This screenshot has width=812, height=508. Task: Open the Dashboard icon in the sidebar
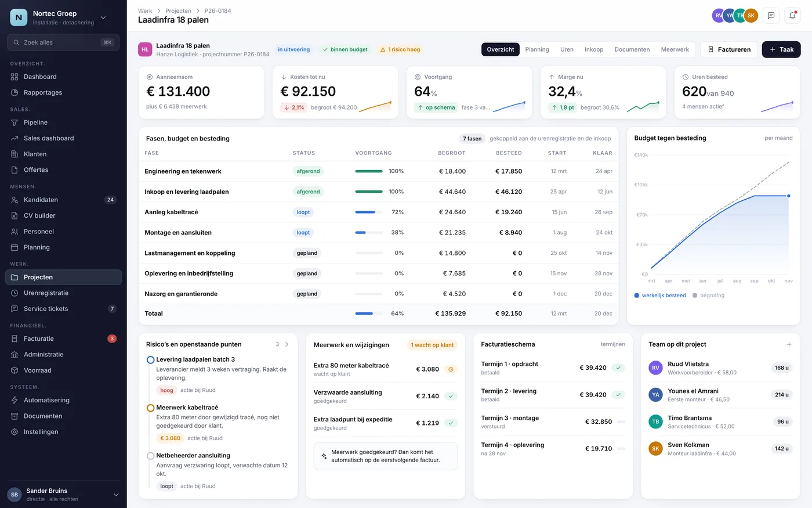[x=14, y=77]
